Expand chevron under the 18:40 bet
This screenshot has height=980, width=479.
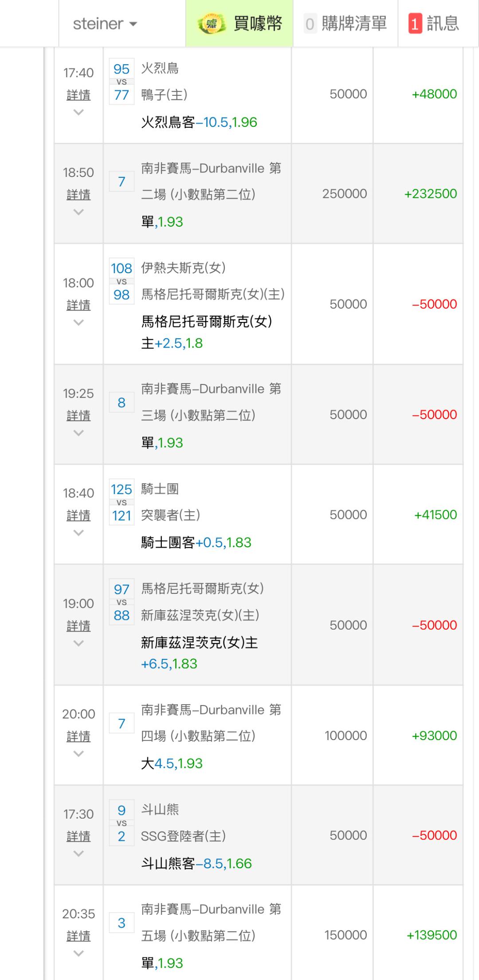point(79,533)
